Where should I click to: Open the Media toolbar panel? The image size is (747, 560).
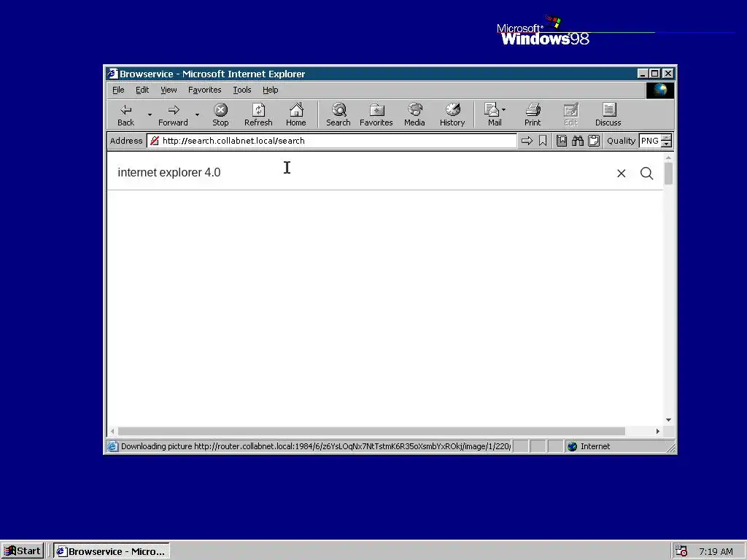pos(414,114)
